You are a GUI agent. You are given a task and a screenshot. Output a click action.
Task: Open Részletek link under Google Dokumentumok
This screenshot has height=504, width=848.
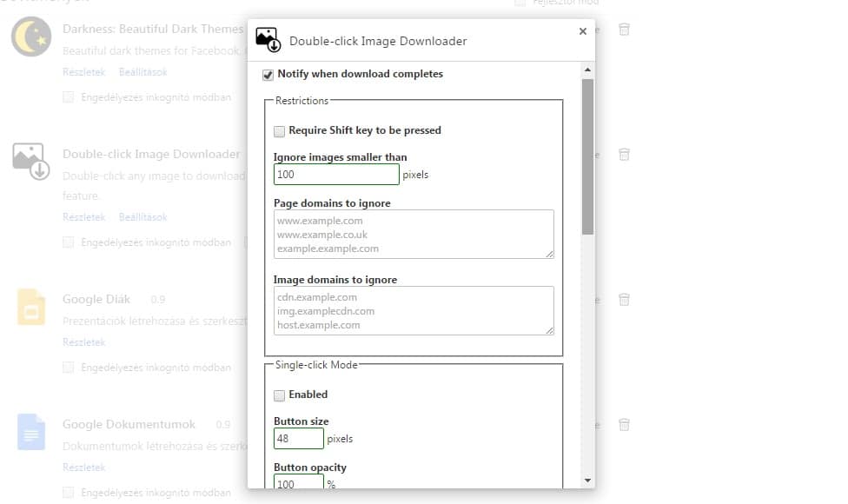tap(83, 468)
